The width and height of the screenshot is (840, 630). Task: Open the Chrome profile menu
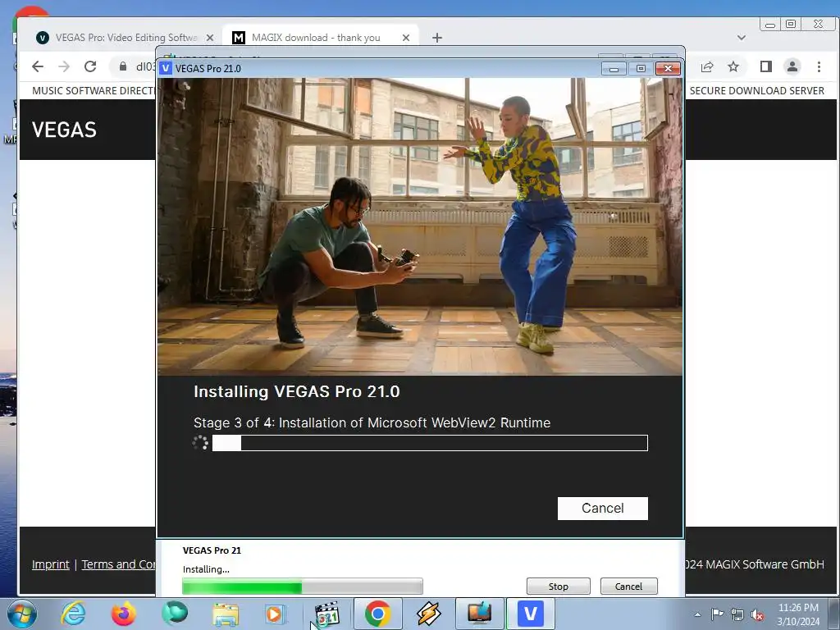(792, 66)
